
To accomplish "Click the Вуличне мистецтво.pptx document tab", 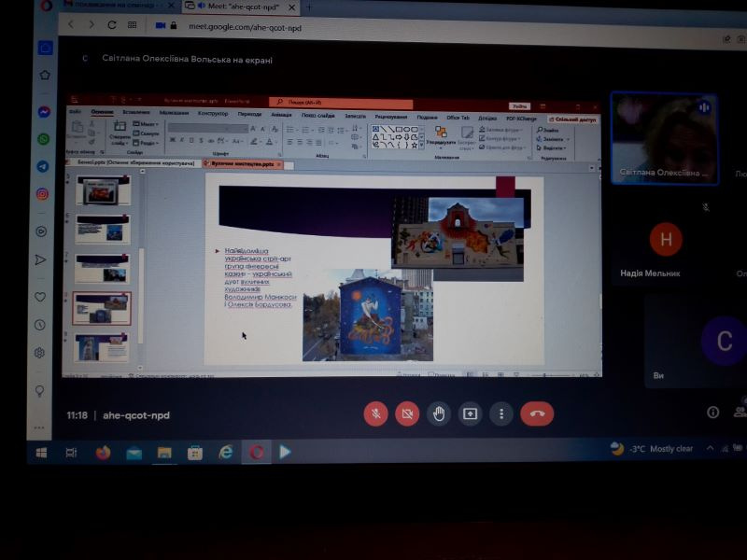I will 243,164.
